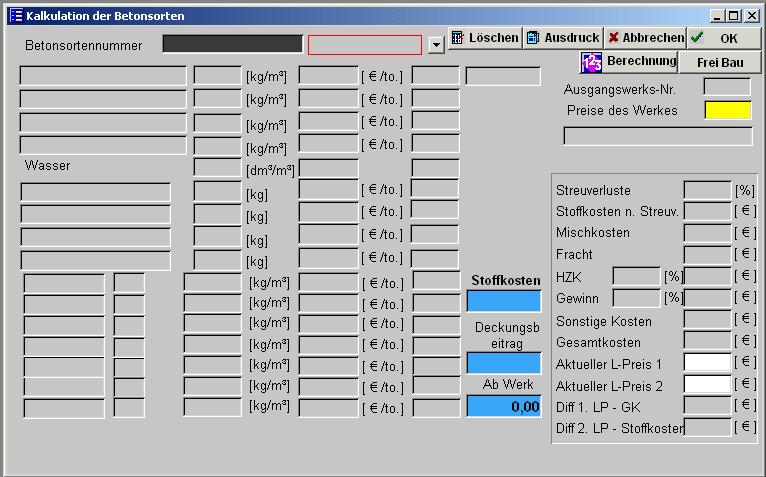Image resolution: width=766 pixels, height=477 pixels.
Task: Select the yellow Preise des Werkes field
Action: tap(727, 110)
